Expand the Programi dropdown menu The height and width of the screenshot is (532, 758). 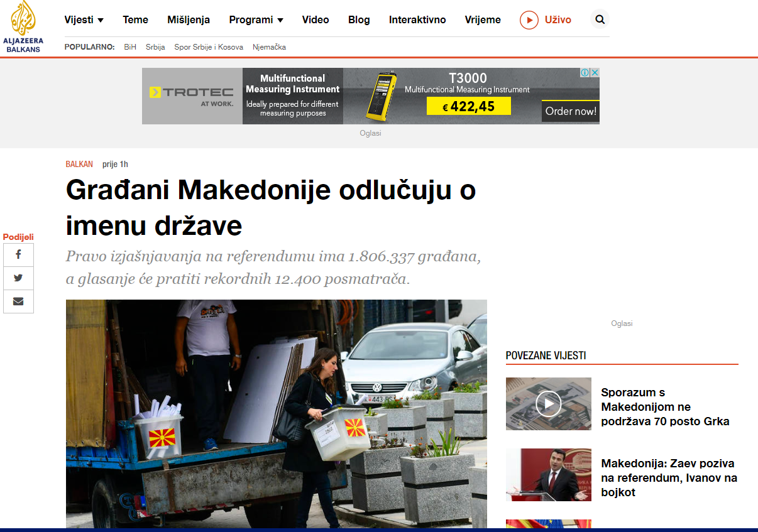tap(256, 19)
